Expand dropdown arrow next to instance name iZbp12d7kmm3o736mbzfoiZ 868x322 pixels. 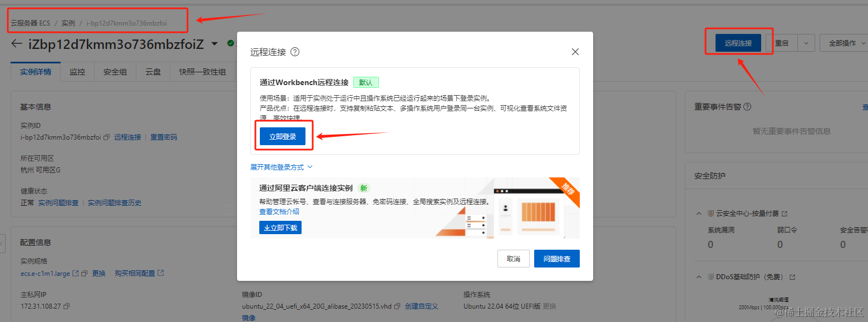[x=215, y=44]
